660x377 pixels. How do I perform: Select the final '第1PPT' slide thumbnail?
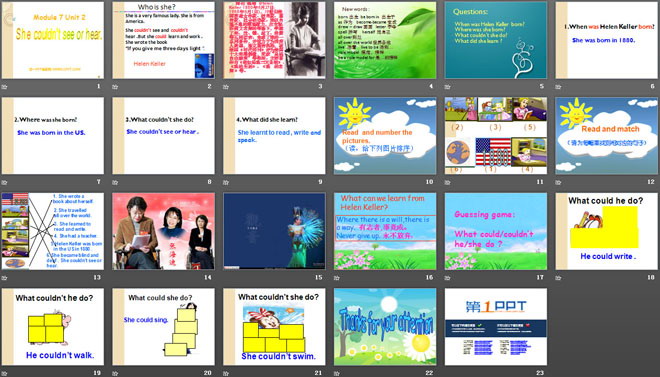pos(496,327)
